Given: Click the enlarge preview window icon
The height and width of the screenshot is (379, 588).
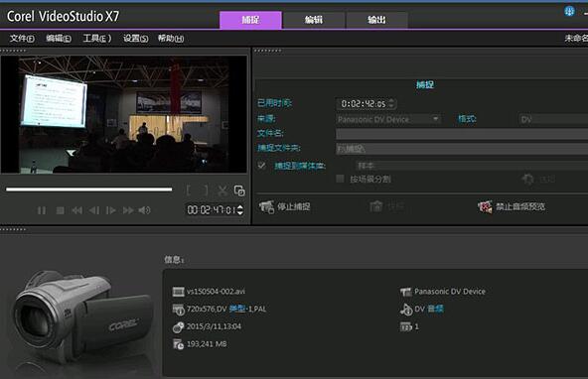Looking at the screenshot, I should pyautogui.click(x=239, y=190).
